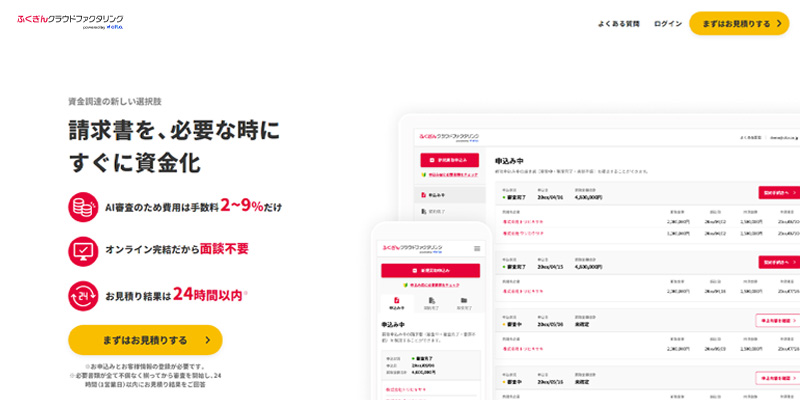Click the red application button in the desktop mockup sidebar

tap(449, 160)
